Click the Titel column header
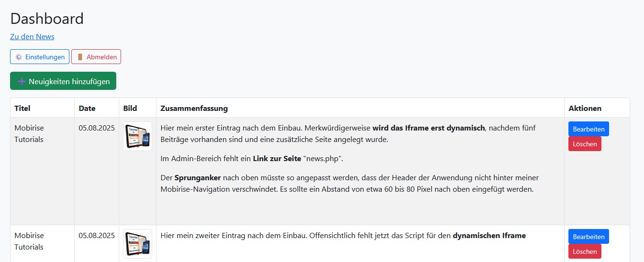The image size is (644, 262). point(22,109)
